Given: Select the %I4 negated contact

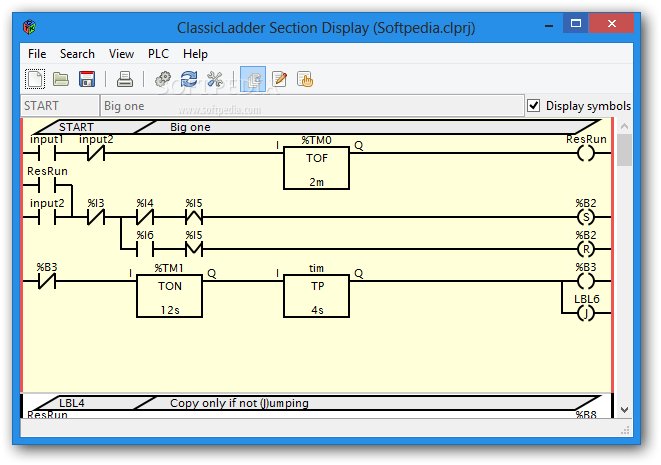Looking at the screenshot, I should click(145, 218).
